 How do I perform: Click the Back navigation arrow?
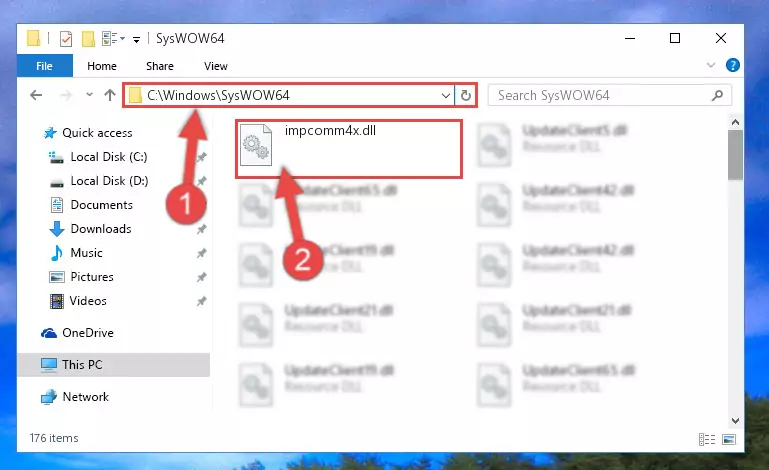pyautogui.click(x=36, y=95)
